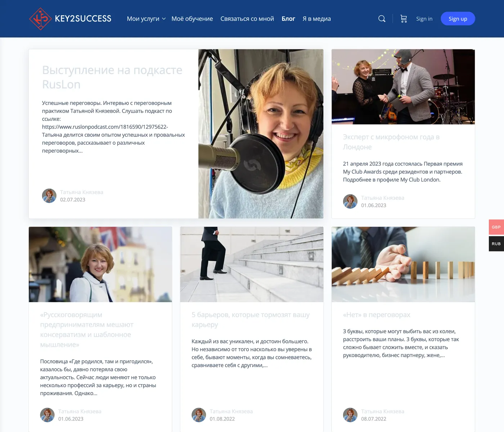Image resolution: width=504 pixels, height=432 pixels.
Task: Switch currency to GBP
Action: point(496,227)
